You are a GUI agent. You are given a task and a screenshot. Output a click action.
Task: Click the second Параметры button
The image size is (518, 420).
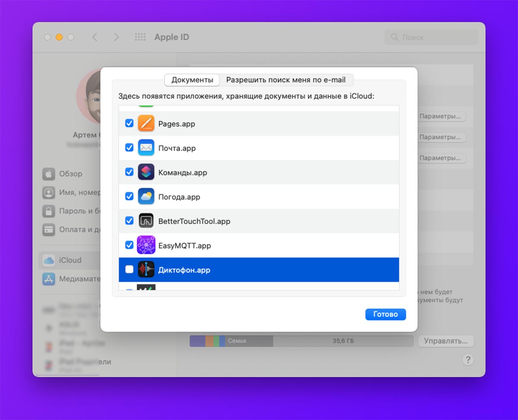[442, 137]
